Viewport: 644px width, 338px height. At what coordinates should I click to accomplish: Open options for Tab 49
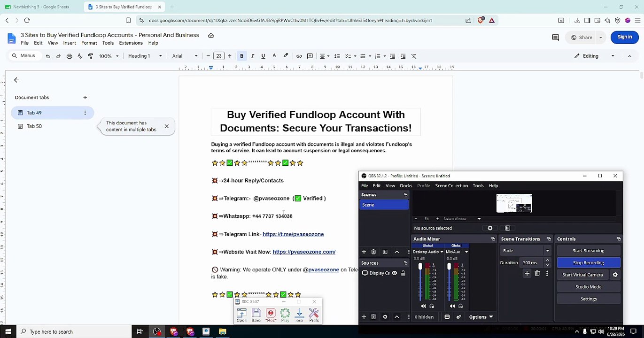point(85,113)
